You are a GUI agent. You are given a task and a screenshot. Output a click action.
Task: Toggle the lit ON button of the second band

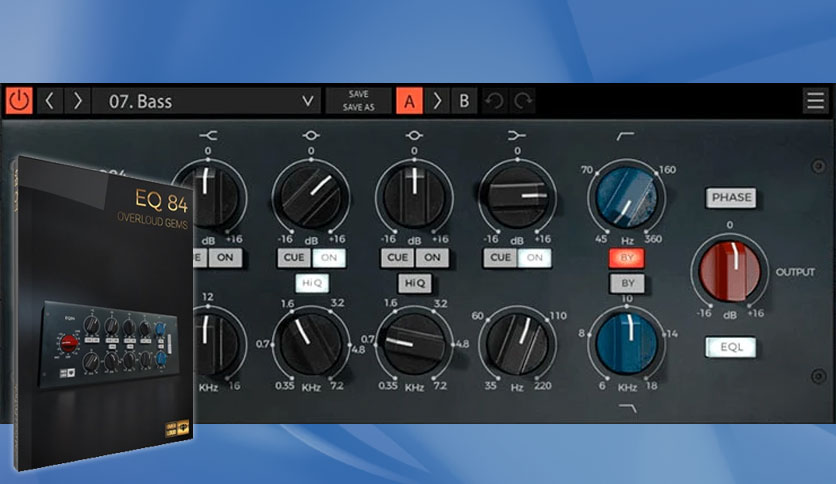click(x=329, y=257)
